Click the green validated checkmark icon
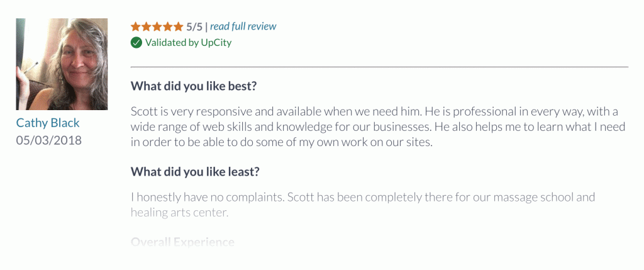Viewport: 644px width, 270px height. 136,42
